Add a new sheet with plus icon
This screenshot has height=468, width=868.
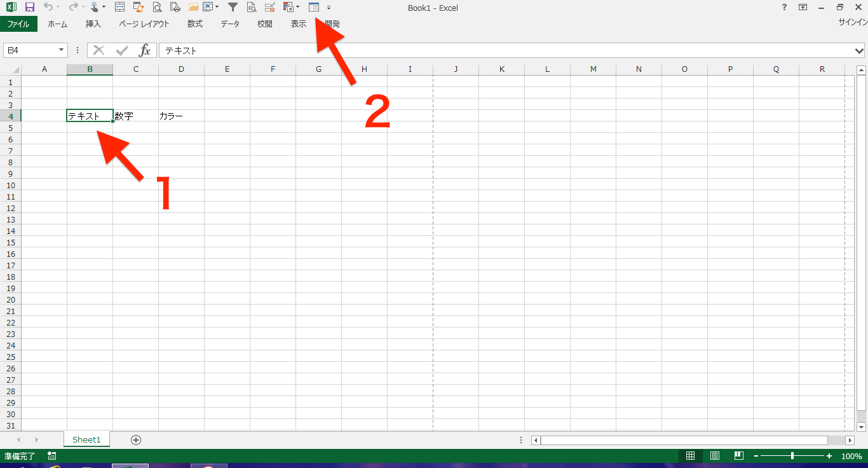[x=135, y=439]
